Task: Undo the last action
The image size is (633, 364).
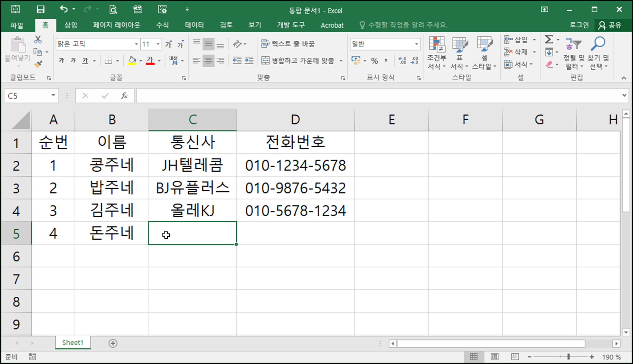Action: pyautogui.click(x=64, y=9)
